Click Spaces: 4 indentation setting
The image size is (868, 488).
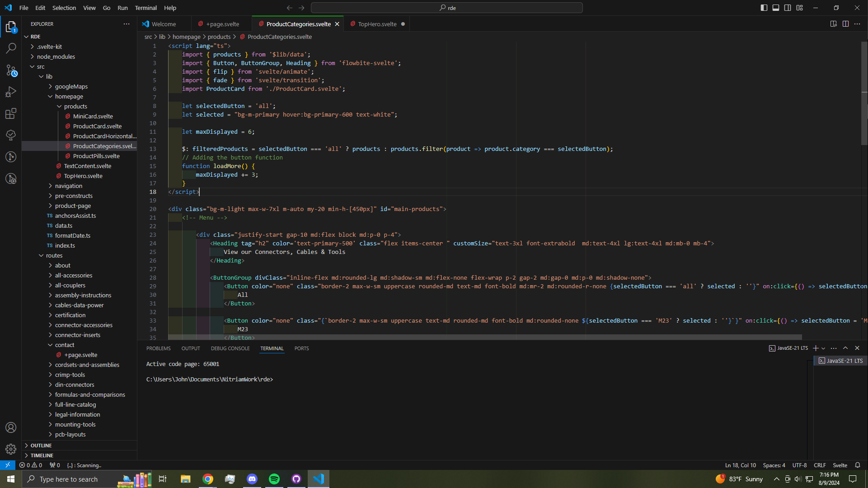[774, 465]
